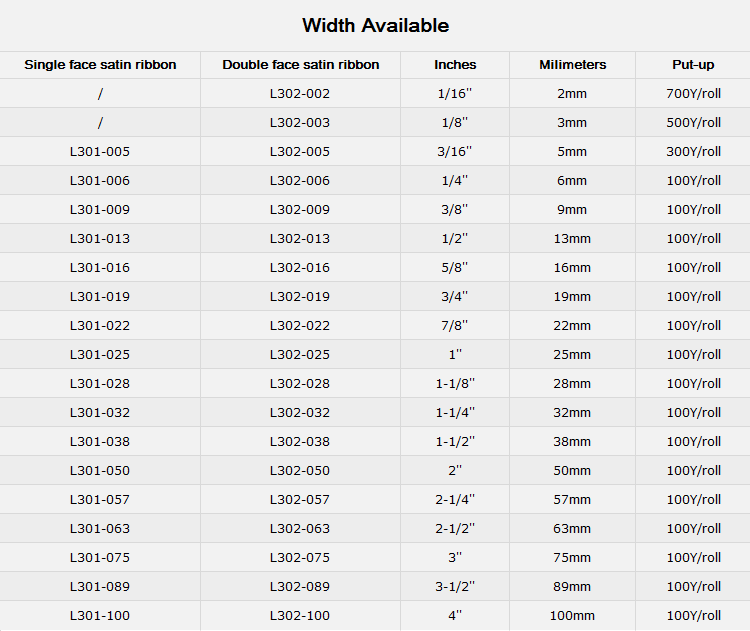This screenshot has height=631, width=750.
Task: Select the 19mm cell
Action: (x=572, y=297)
